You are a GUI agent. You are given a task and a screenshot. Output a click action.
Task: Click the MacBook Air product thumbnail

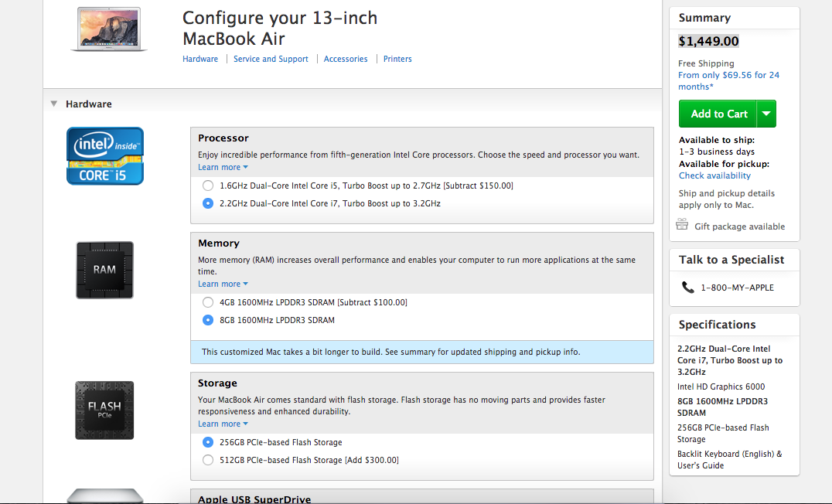(x=109, y=29)
